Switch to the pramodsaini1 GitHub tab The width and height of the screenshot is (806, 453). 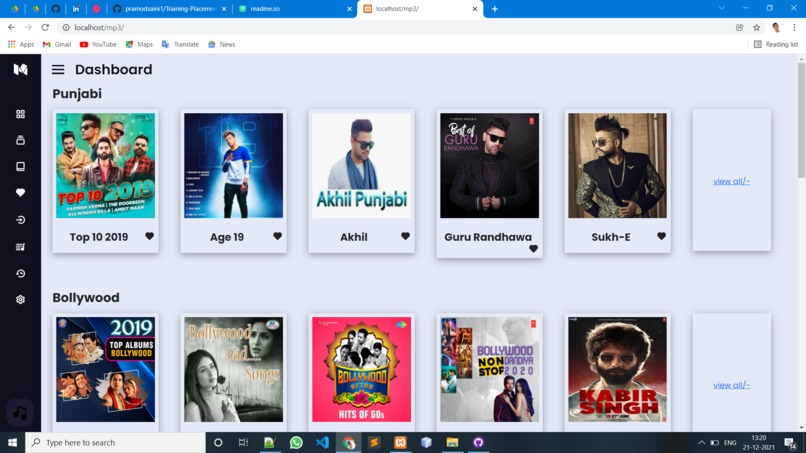point(169,9)
